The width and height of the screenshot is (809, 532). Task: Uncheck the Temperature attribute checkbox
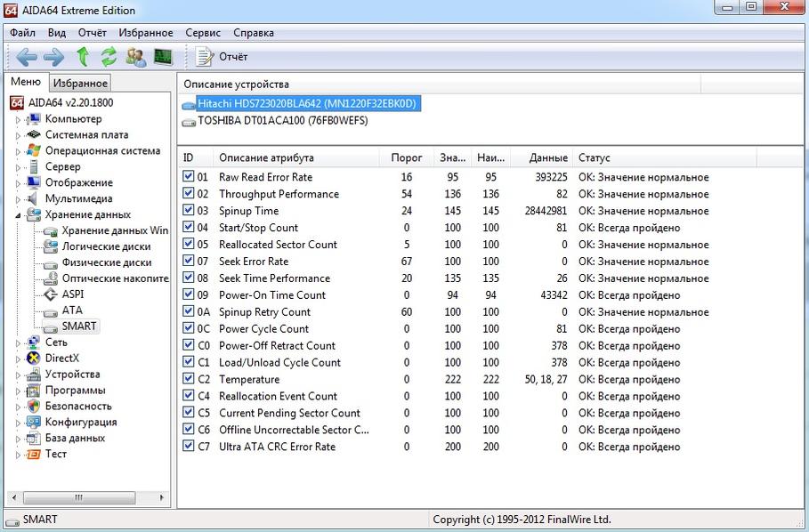click(x=189, y=379)
